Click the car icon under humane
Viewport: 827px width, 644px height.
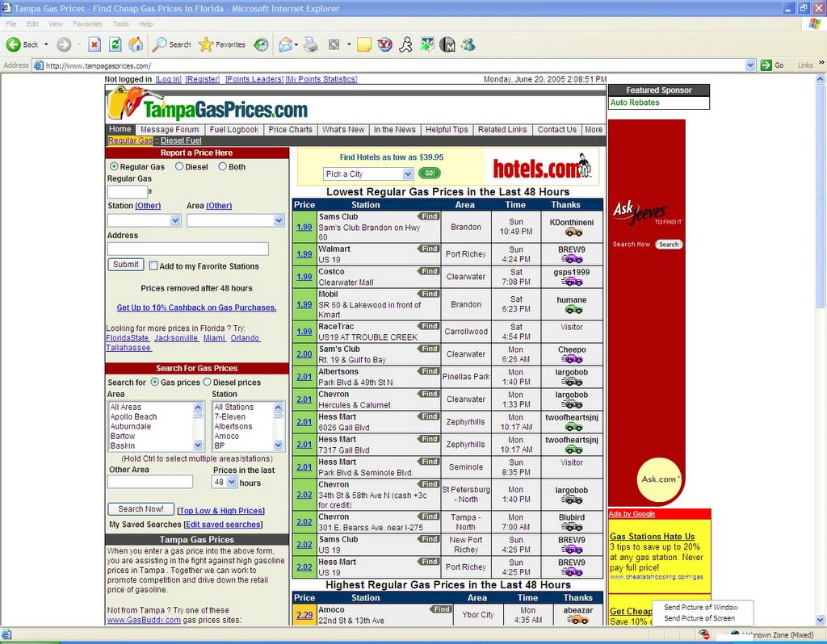[573, 309]
